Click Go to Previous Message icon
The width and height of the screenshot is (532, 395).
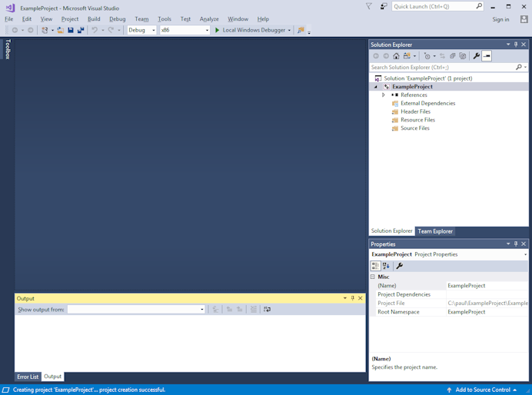[x=229, y=309]
